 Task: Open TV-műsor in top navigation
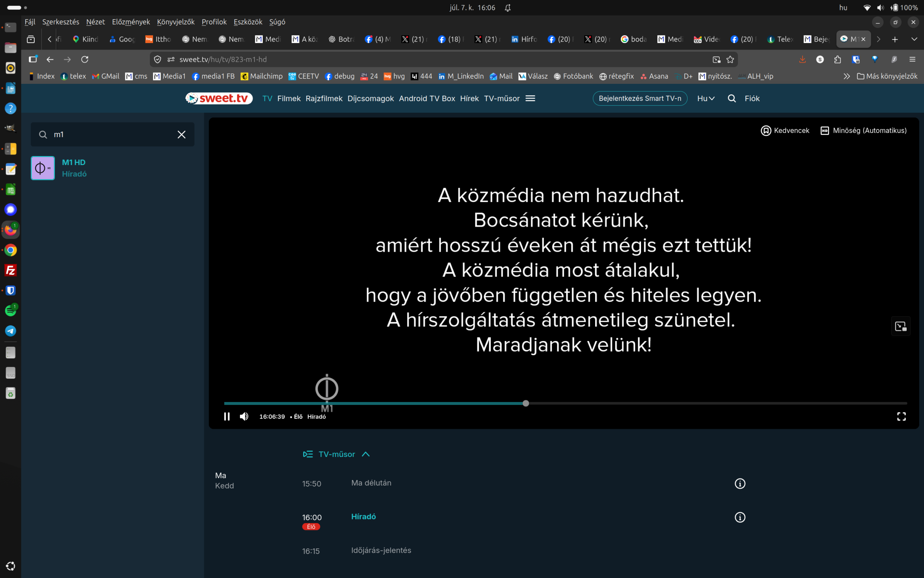click(502, 98)
